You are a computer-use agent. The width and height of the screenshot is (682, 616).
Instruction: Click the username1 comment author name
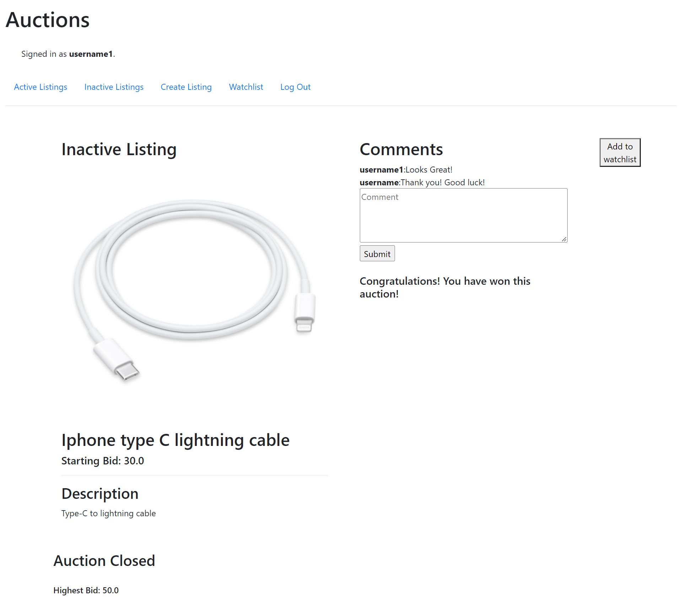pyautogui.click(x=381, y=170)
